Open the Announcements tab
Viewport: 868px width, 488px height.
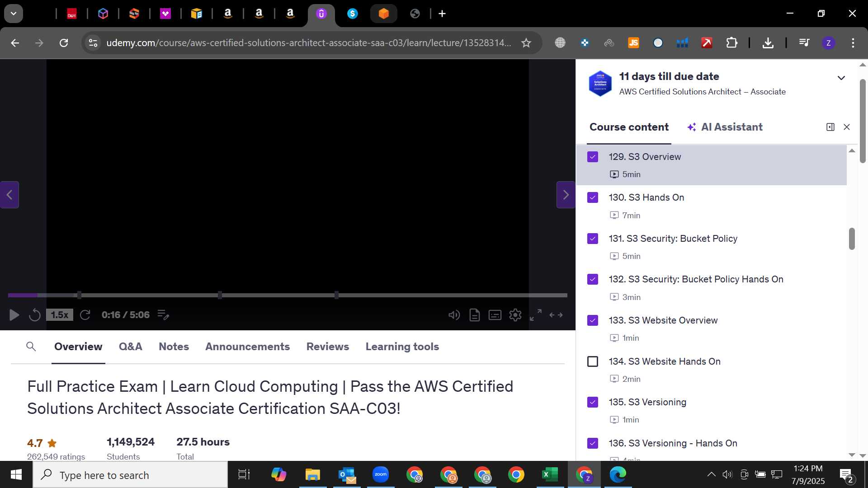point(247,347)
